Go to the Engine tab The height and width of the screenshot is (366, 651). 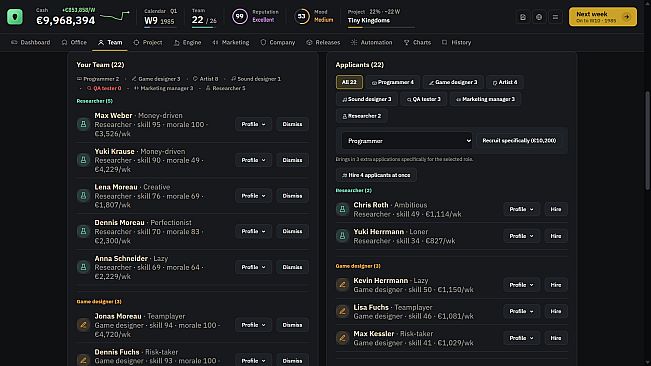(x=187, y=42)
